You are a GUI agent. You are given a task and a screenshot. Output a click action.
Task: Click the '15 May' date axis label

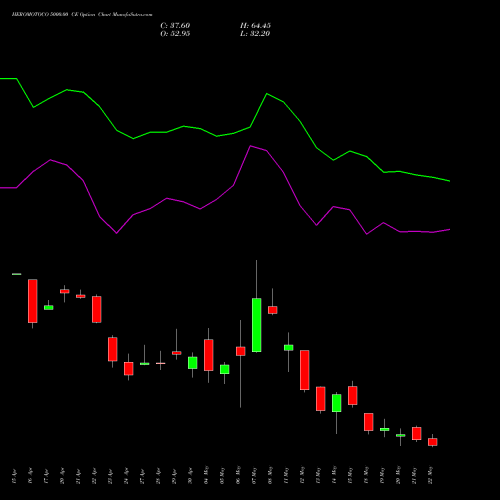350,475
